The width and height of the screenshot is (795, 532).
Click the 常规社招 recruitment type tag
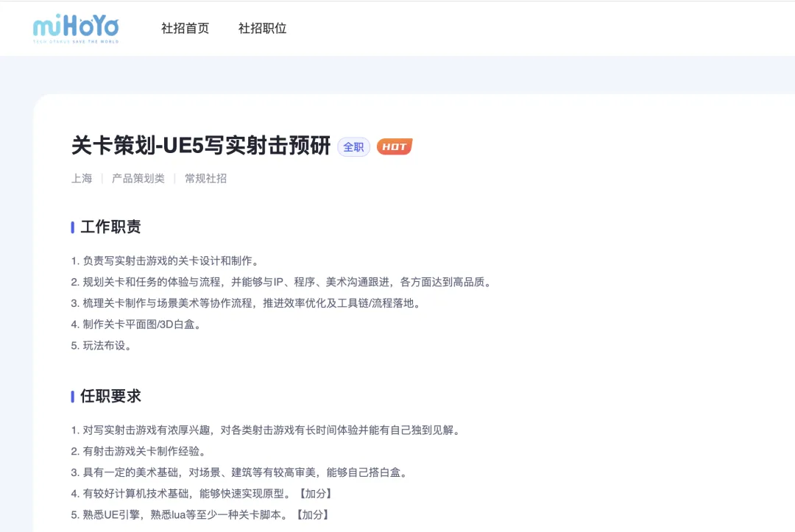pyautogui.click(x=205, y=178)
